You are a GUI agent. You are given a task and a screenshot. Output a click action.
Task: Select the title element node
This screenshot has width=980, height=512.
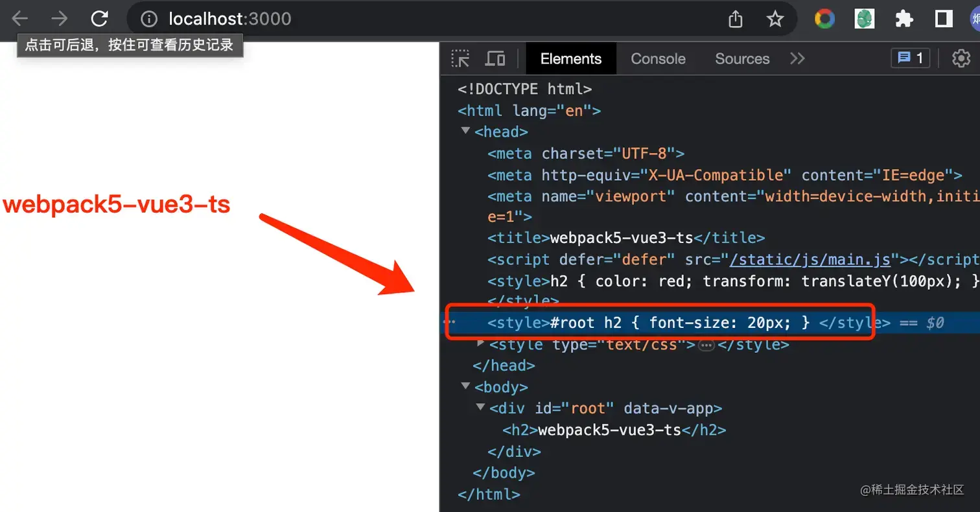tap(626, 239)
